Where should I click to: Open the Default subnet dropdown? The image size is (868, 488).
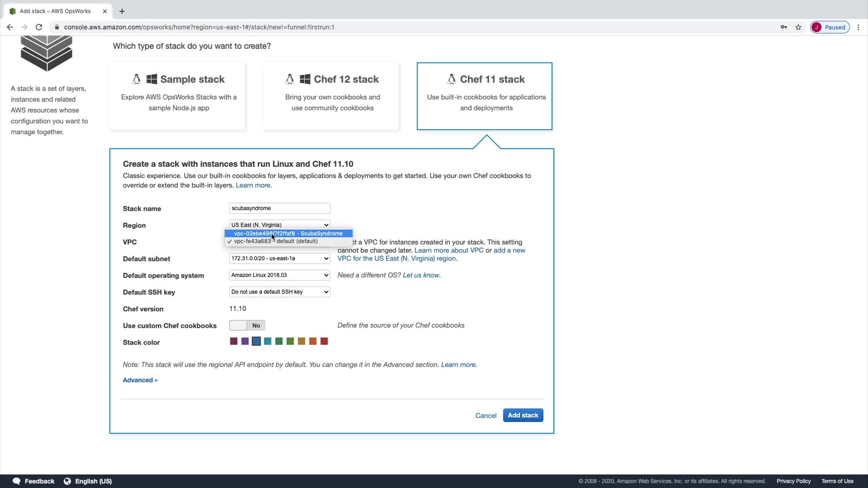pyautogui.click(x=280, y=258)
